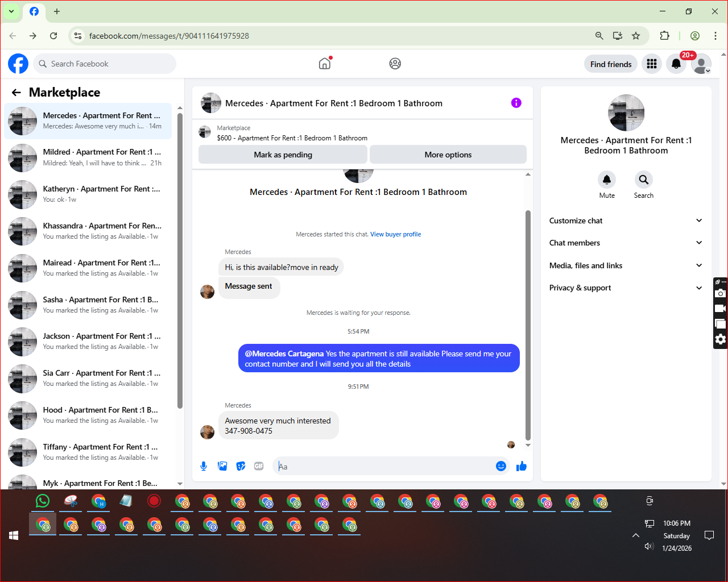Bookmark this page star icon
Screen dimensions: 728x582
(636, 36)
